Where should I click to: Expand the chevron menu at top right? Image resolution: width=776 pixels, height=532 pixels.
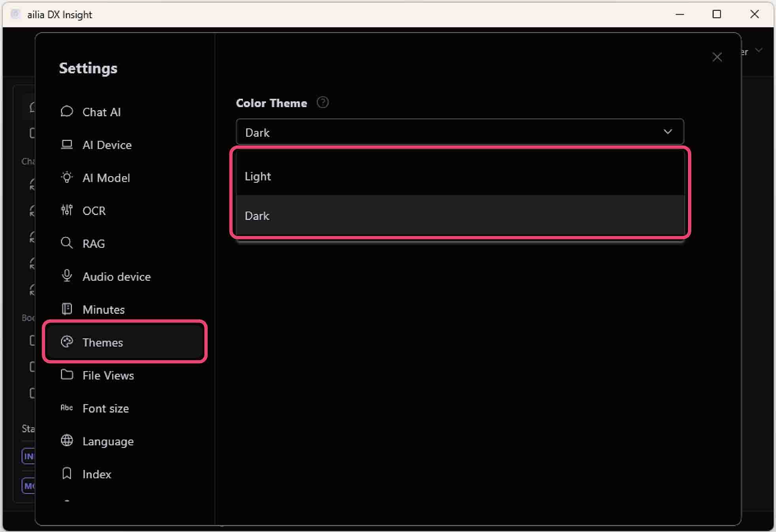click(759, 51)
